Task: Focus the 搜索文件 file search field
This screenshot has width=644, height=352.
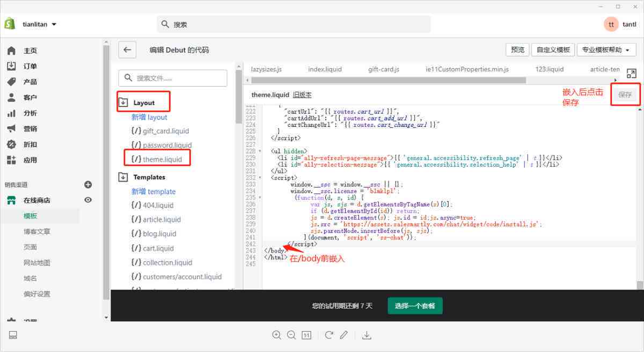Action: 173,78
